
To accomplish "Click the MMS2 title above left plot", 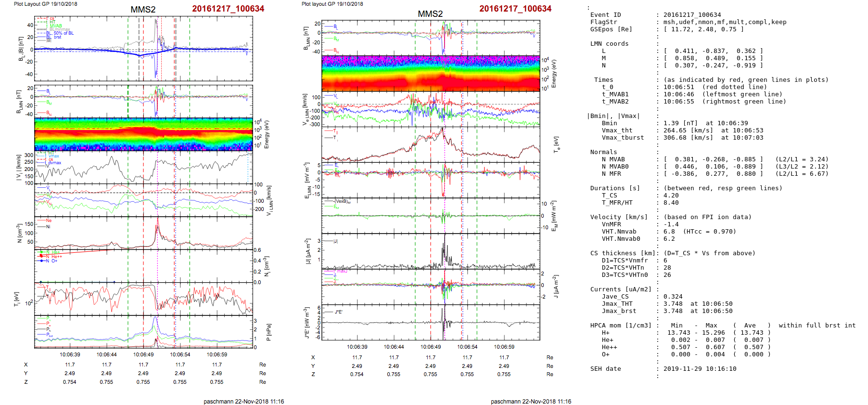I will click(x=143, y=10).
